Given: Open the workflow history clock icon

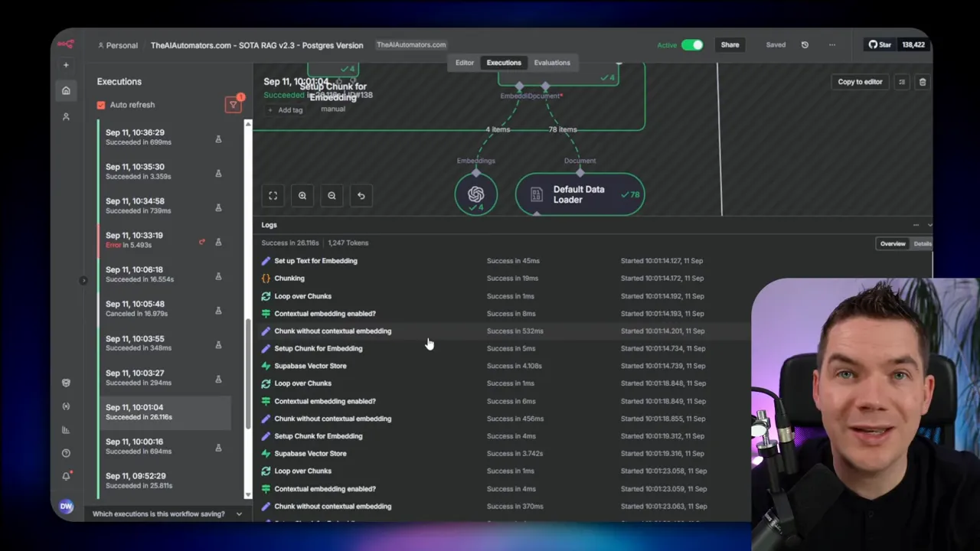Looking at the screenshot, I should (805, 45).
